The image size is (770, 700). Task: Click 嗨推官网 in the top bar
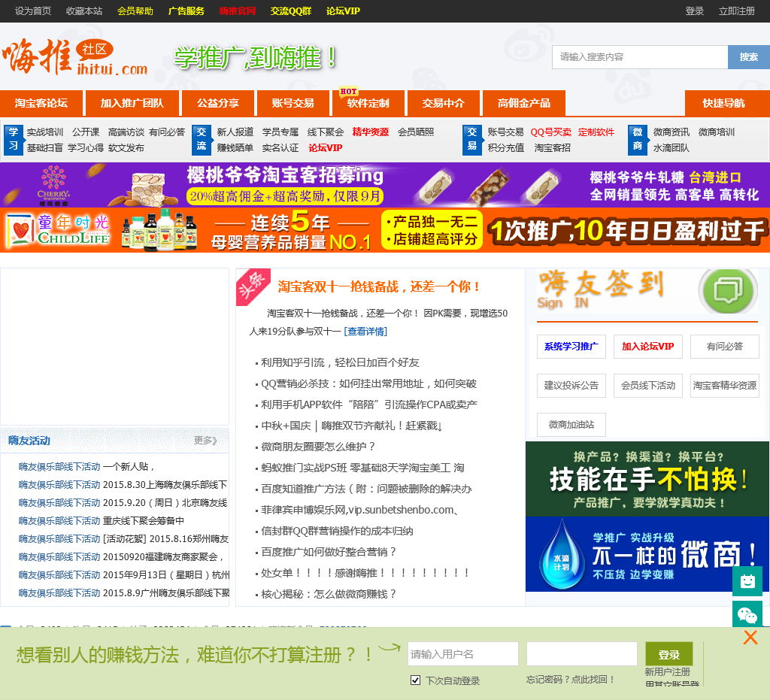tap(238, 11)
